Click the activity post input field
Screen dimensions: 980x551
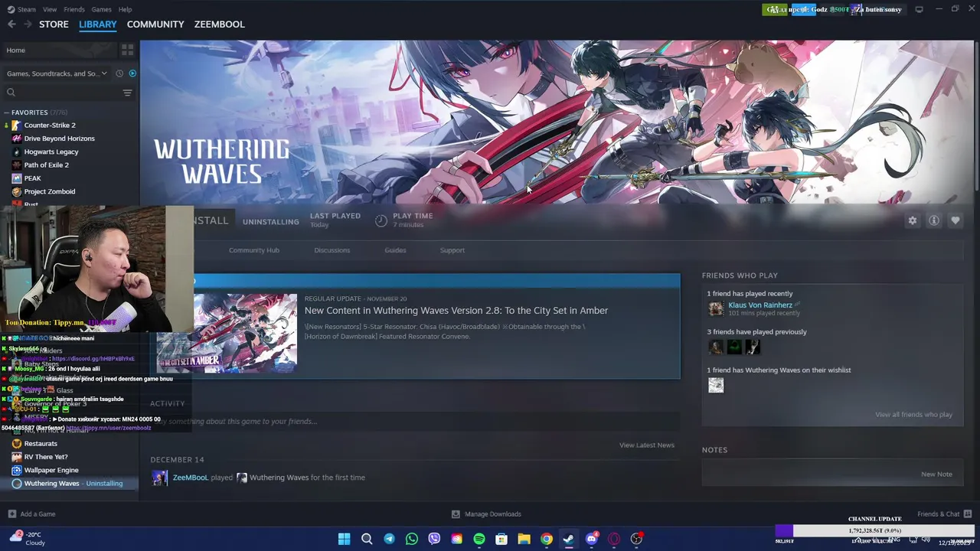(415, 422)
